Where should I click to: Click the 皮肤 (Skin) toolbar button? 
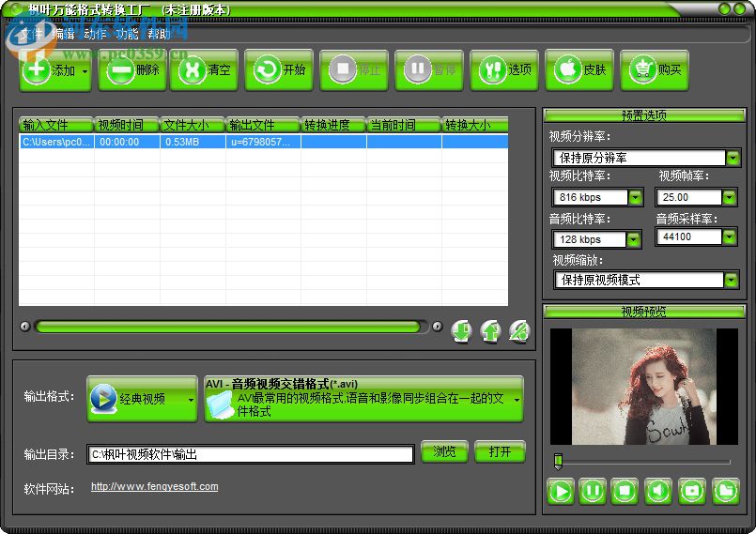[579, 70]
